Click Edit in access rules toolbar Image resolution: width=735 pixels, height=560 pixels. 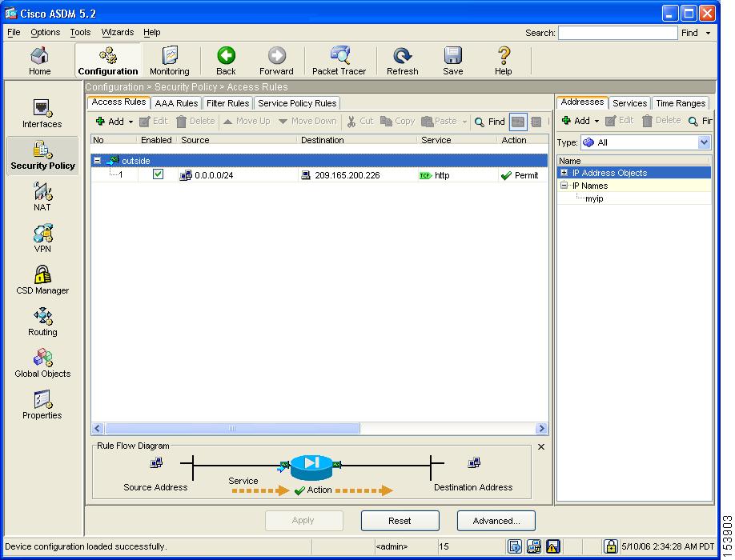point(154,122)
